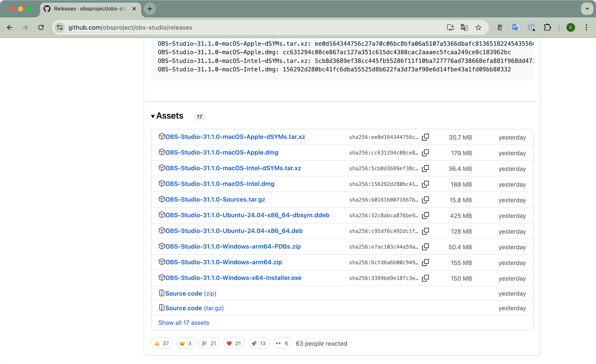
Task: Download macOS-Intel-dSYMs.tar.xz
Action: 233,168
